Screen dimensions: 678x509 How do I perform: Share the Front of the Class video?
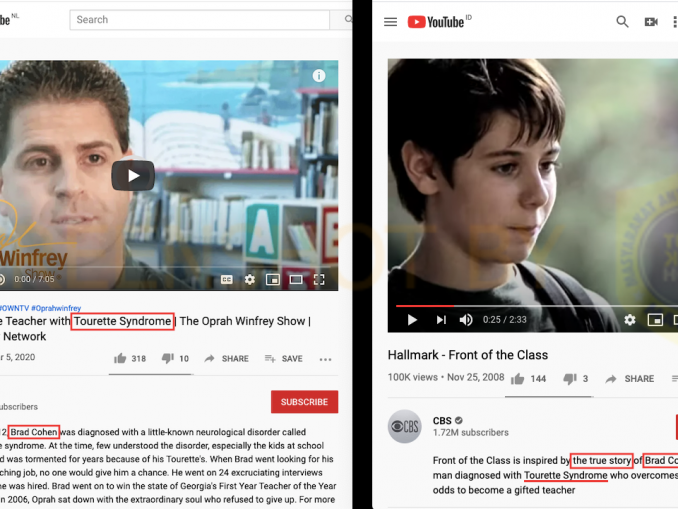click(x=630, y=379)
